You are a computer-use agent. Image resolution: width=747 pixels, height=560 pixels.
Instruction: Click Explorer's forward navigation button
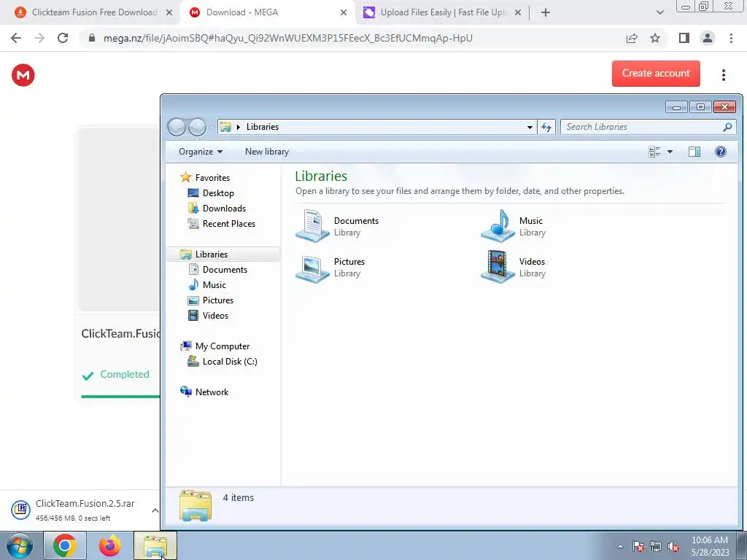pyautogui.click(x=197, y=127)
